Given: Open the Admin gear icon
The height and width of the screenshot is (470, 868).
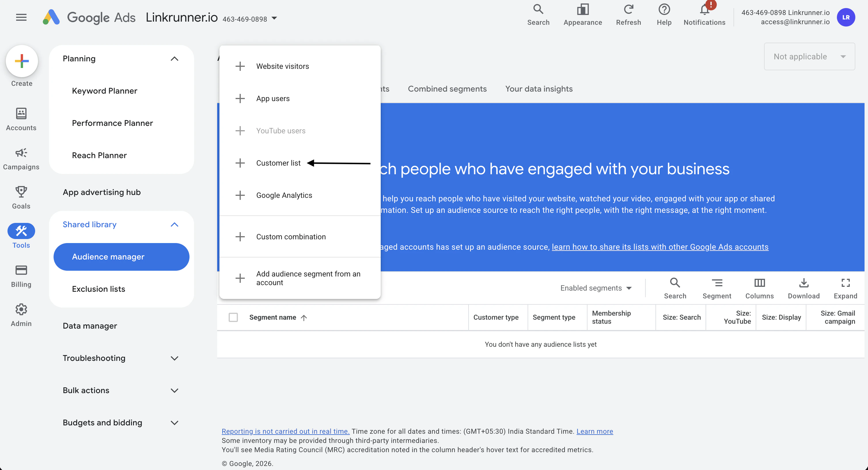Looking at the screenshot, I should pos(21,309).
